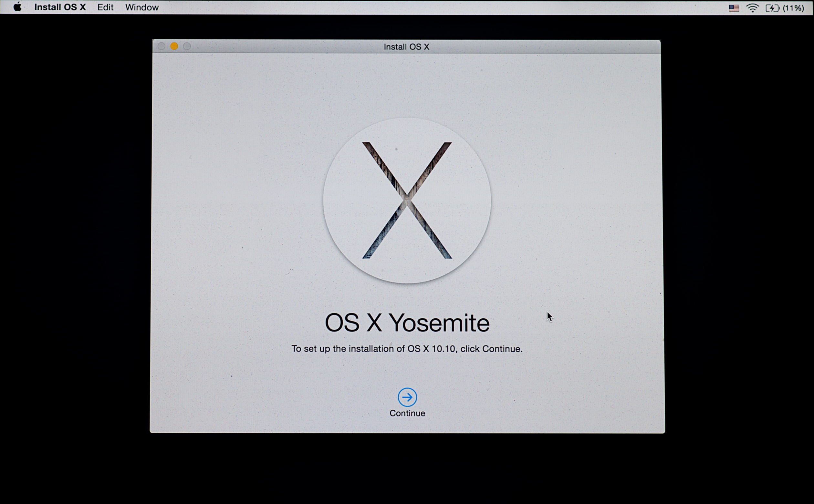Click the OS X Yosemite logo
The image size is (814, 504).
pos(407,200)
